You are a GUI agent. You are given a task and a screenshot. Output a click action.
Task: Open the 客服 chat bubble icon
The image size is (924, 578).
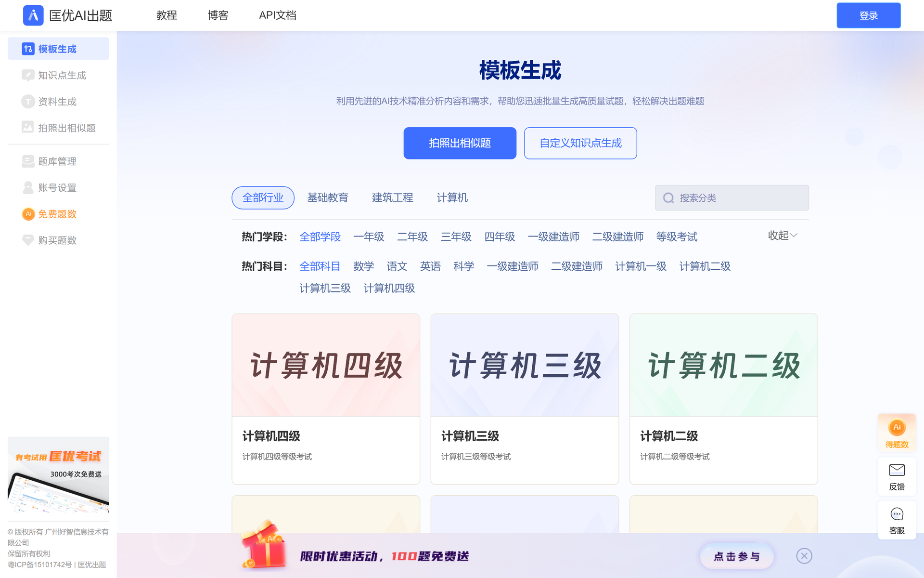coord(897,514)
